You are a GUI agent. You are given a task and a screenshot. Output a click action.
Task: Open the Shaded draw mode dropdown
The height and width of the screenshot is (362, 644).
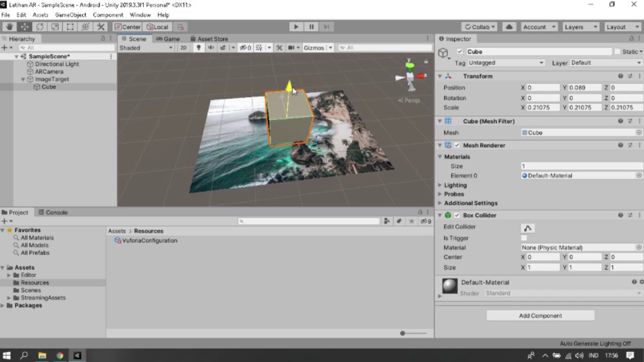point(146,48)
